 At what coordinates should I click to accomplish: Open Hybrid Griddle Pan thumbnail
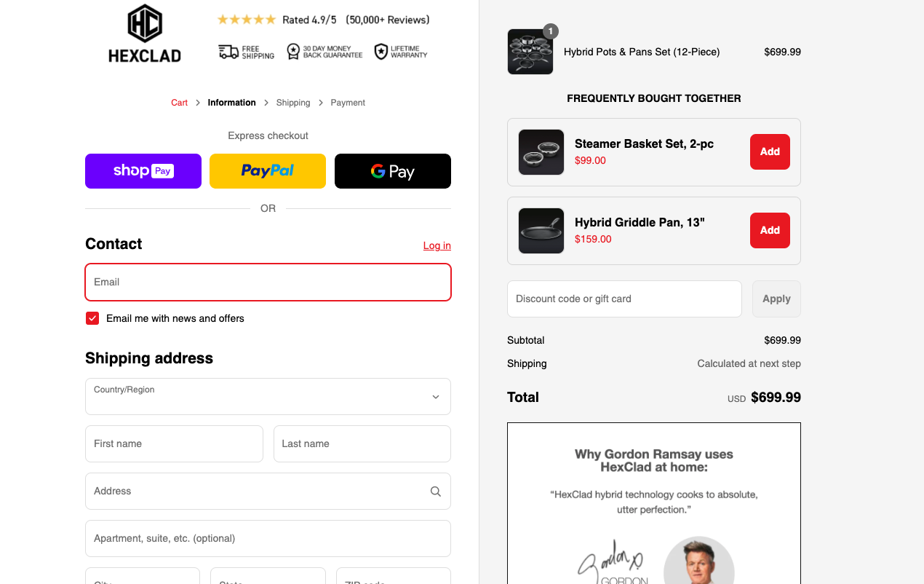point(541,231)
